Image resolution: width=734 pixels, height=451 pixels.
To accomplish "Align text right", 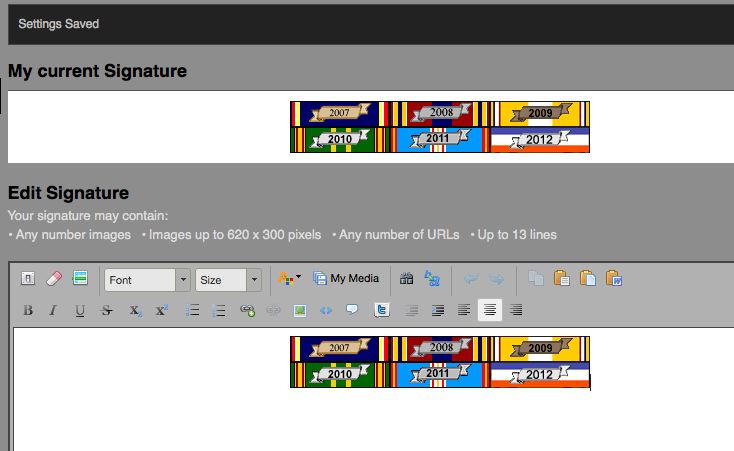I will [516, 310].
